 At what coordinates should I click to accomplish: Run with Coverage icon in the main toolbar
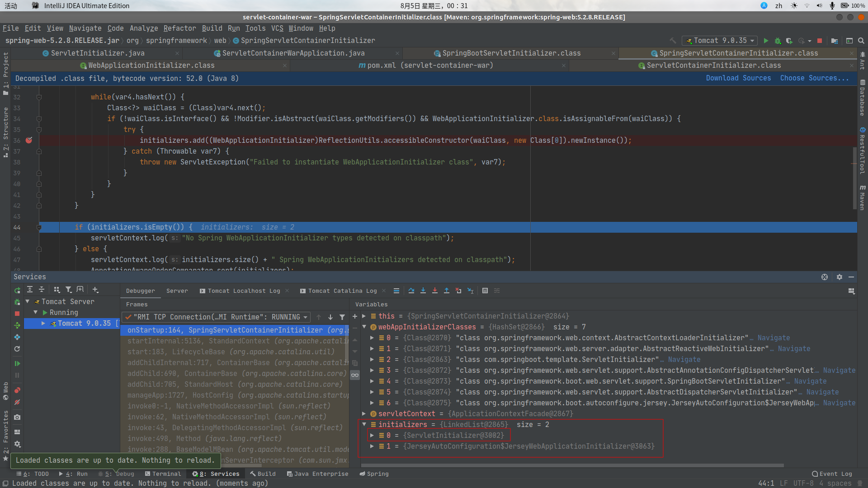[x=789, y=41]
